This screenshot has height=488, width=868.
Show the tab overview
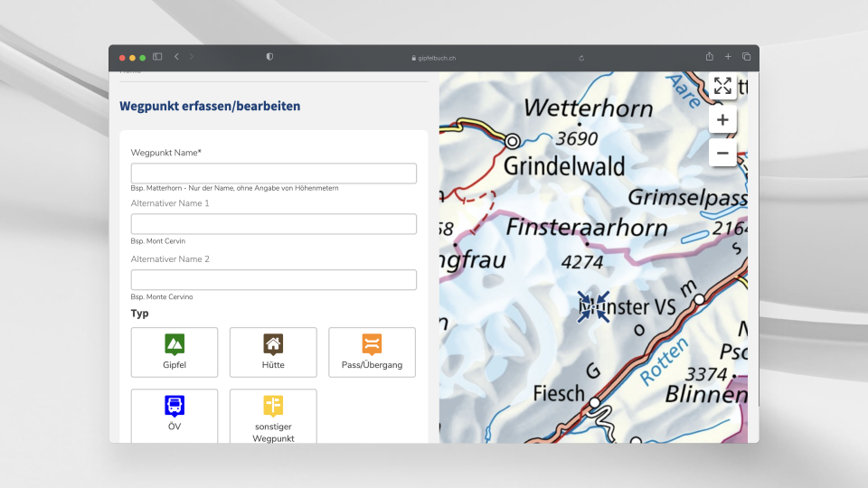pos(746,57)
